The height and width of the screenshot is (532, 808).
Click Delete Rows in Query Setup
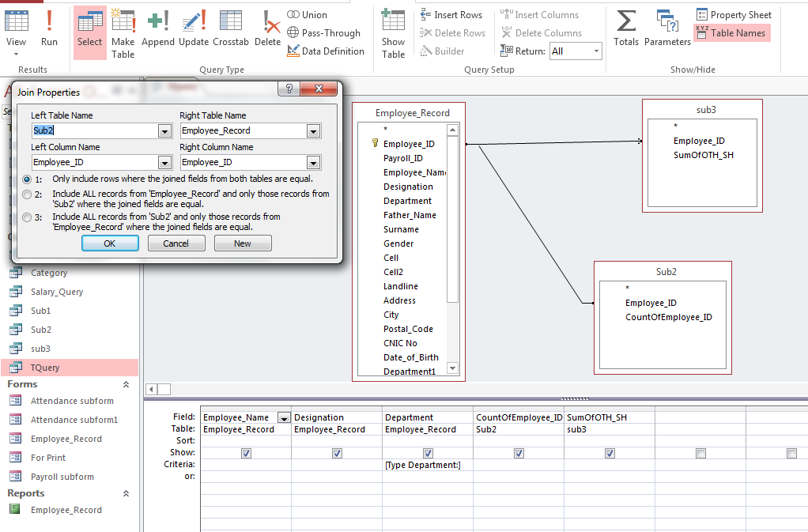(452, 33)
